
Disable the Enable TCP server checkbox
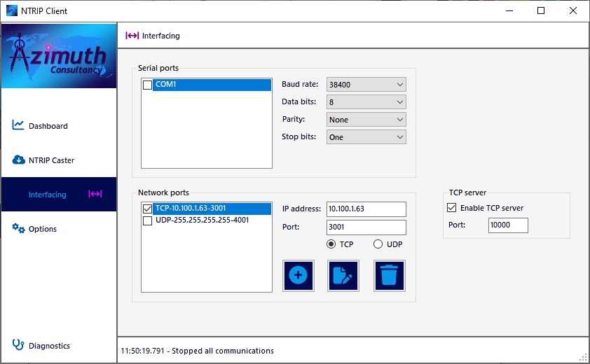pos(451,208)
